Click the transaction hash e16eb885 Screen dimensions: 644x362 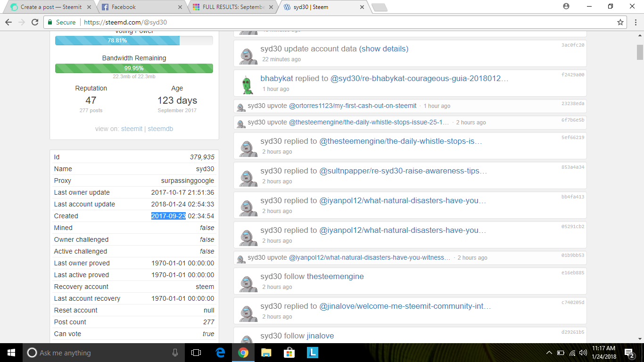coord(573,272)
